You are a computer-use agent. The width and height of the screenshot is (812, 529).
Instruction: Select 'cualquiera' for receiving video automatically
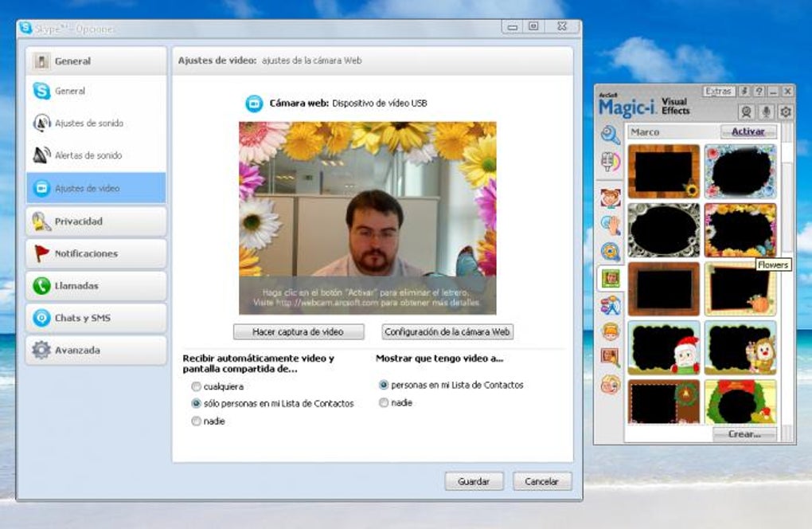pos(197,386)
